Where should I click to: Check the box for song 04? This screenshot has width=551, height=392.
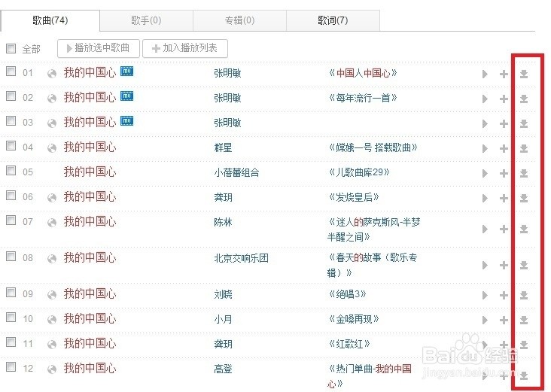pyautogui.click(x=11, y=145)
